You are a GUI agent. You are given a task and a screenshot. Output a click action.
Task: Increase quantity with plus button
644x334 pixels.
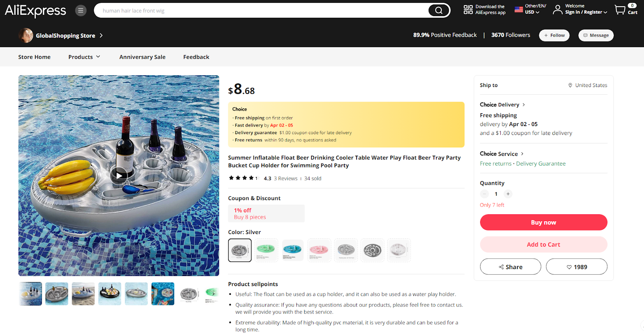508,194
